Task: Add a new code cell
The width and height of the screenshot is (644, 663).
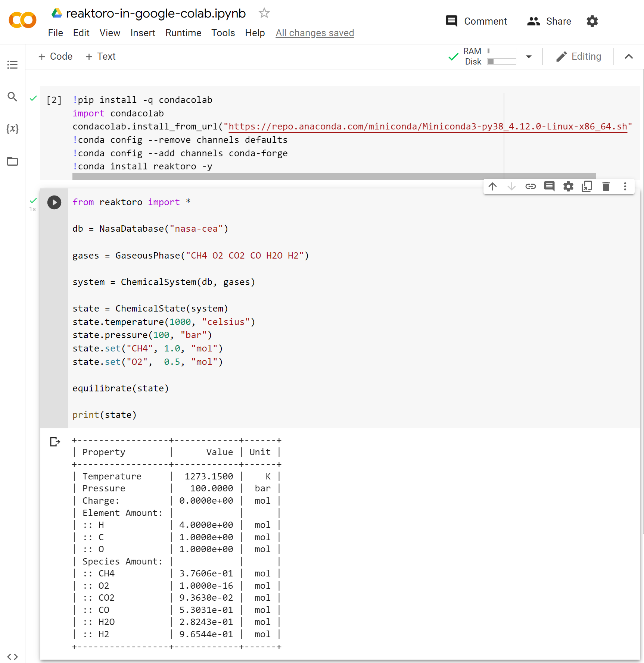Action: pyautogui.click(x=55, y=56)
